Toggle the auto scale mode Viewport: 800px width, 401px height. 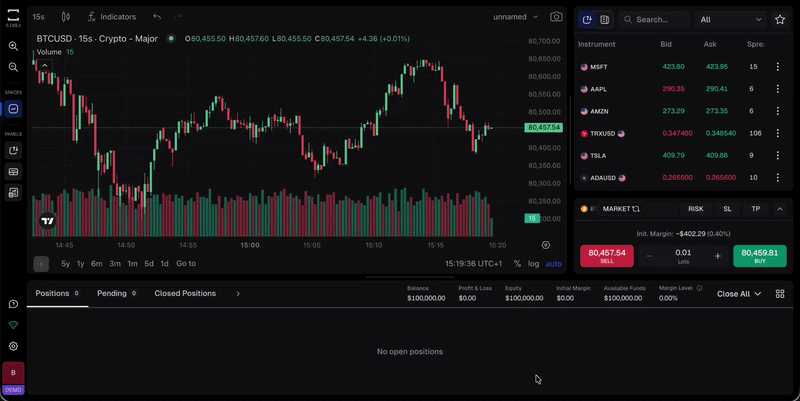click(x=554, y=264)
